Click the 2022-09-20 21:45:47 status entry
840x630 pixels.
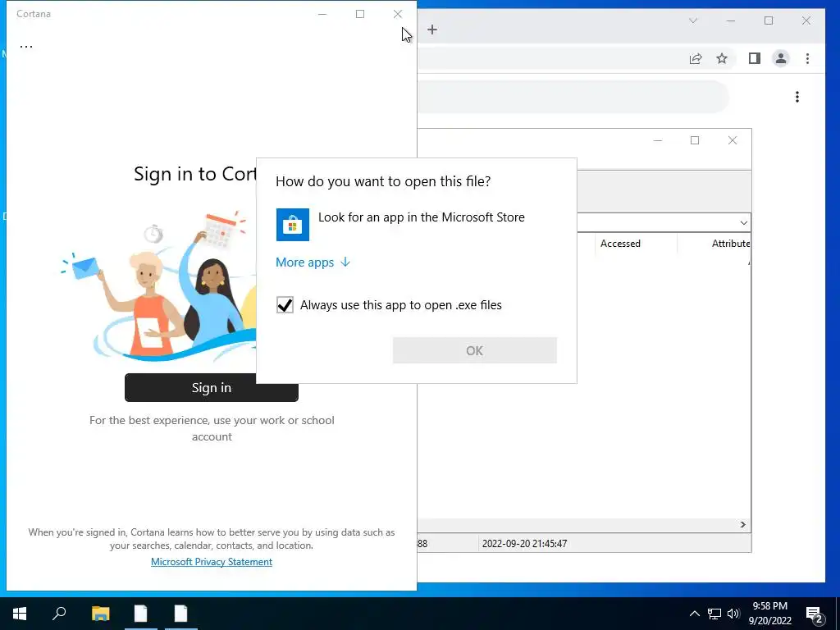pos(524,544)
